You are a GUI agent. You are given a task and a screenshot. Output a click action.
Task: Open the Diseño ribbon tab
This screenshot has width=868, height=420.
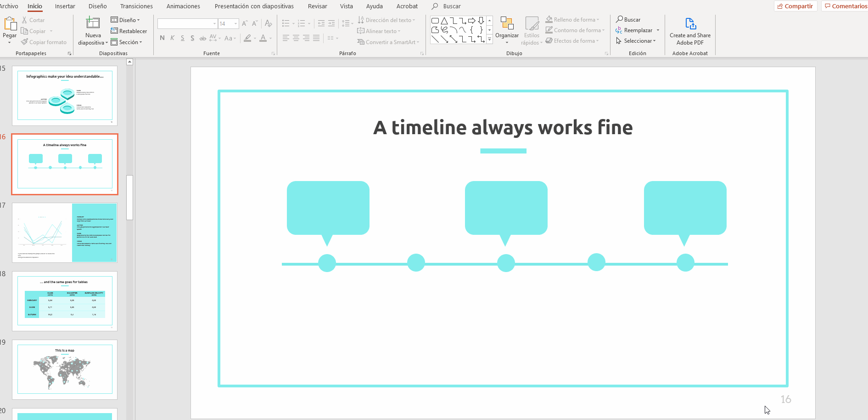[x=98, y=6]
